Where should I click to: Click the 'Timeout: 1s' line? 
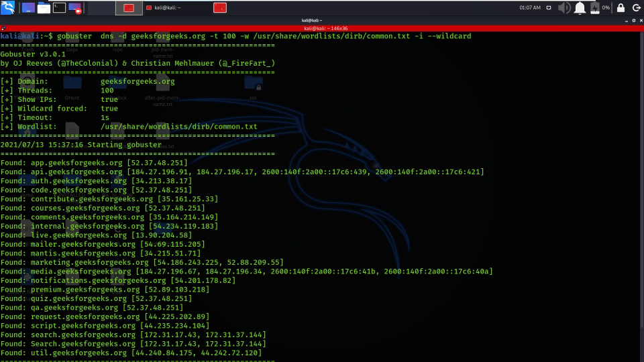55,117
